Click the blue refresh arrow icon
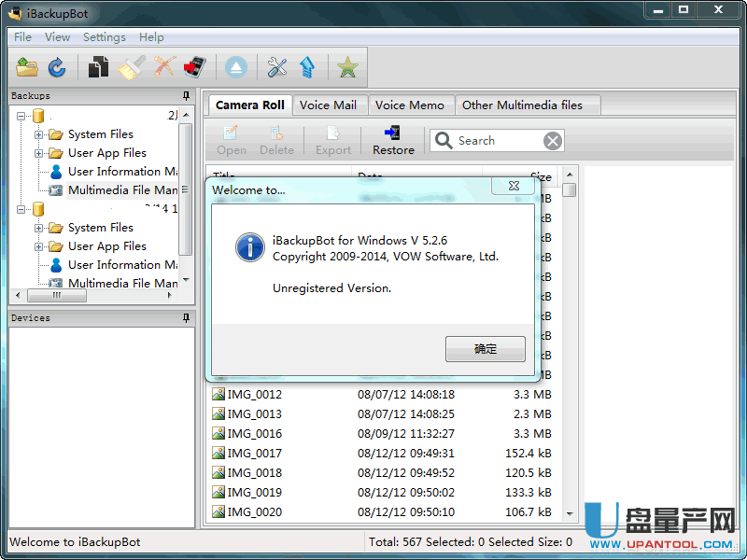The image size is (747, 560). click(57, 67)
